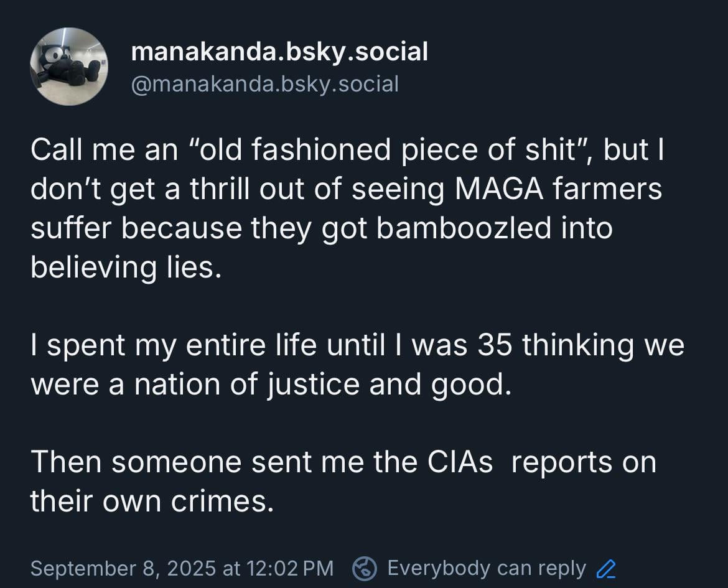Click the pencil edit icon for reply settings
Screen dimensions: 728x588
(606, 569)
